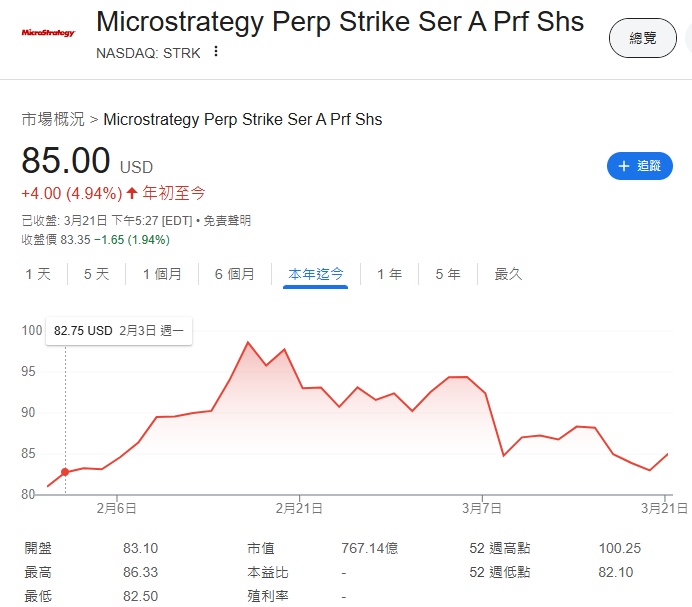Click the red up arrow gain indicator

pyautogui.click(x=131, y=193)
